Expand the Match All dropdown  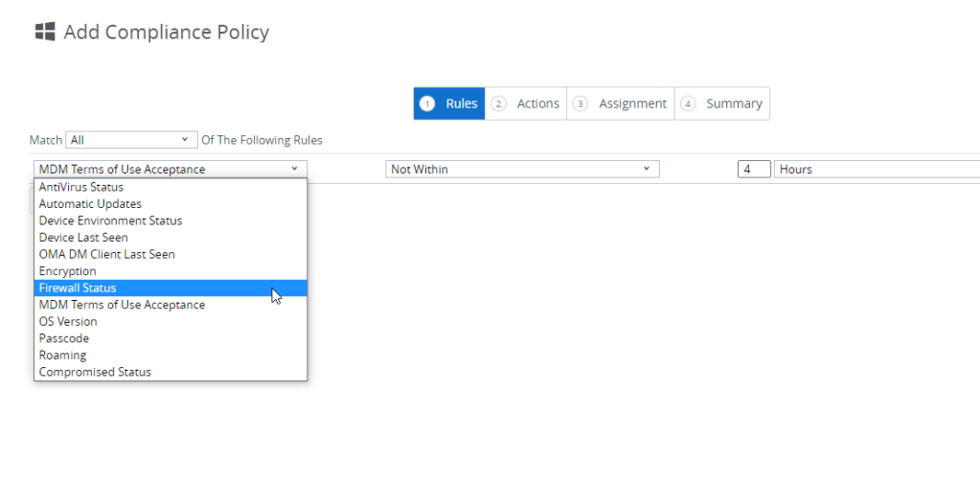[x=131, y=140]
